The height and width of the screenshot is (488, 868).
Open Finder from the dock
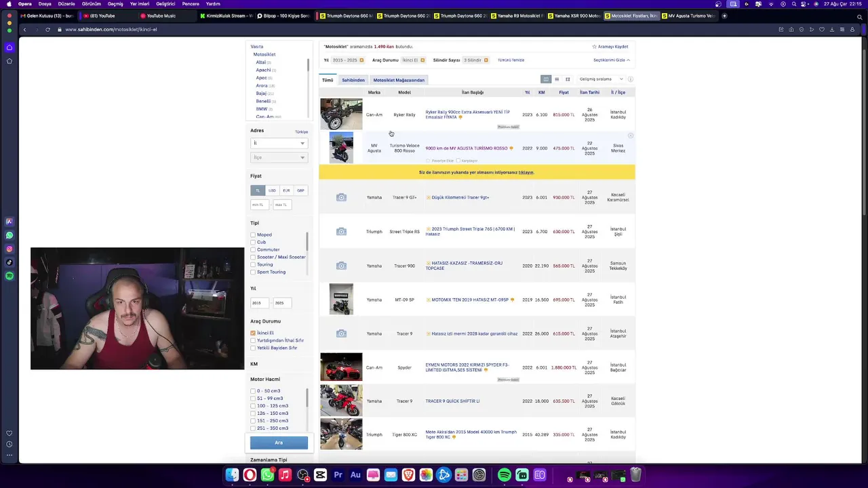[232, 475]
